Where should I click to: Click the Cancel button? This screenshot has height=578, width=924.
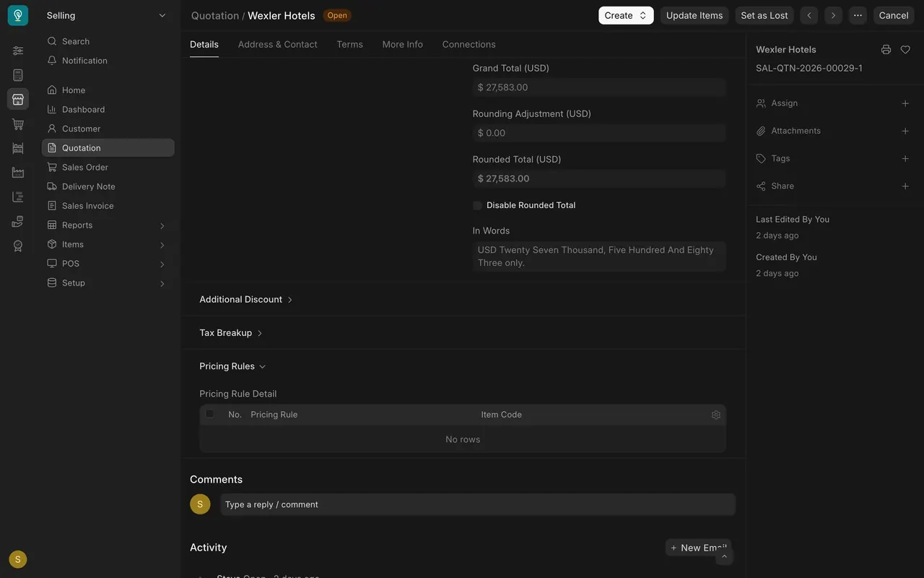point(894,15)
